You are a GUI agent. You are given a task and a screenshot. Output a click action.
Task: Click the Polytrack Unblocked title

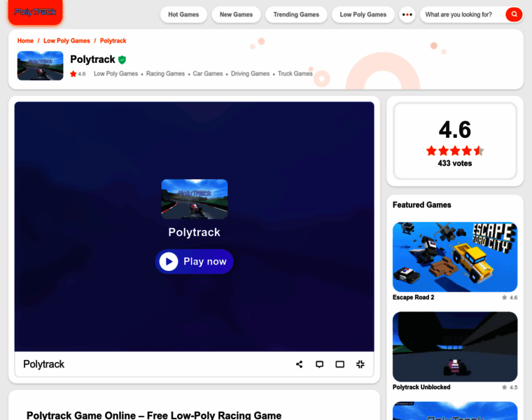[x=421, y=387]
